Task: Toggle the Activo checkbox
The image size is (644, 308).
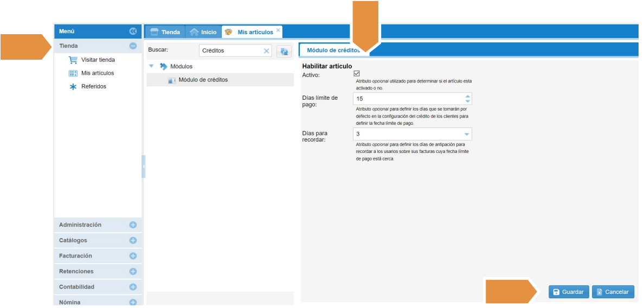Action: point(356,74)
